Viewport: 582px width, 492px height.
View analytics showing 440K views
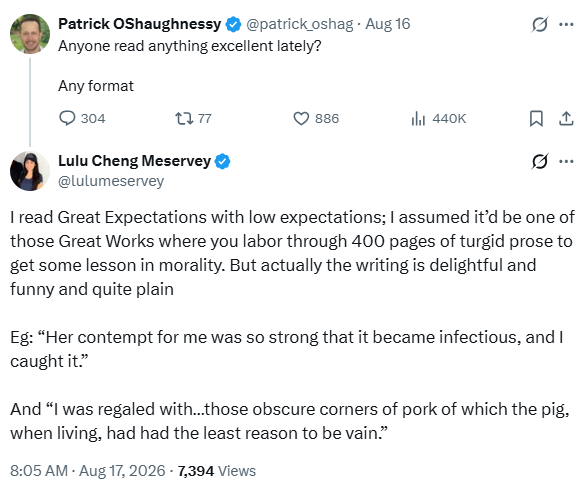[438, 119]
